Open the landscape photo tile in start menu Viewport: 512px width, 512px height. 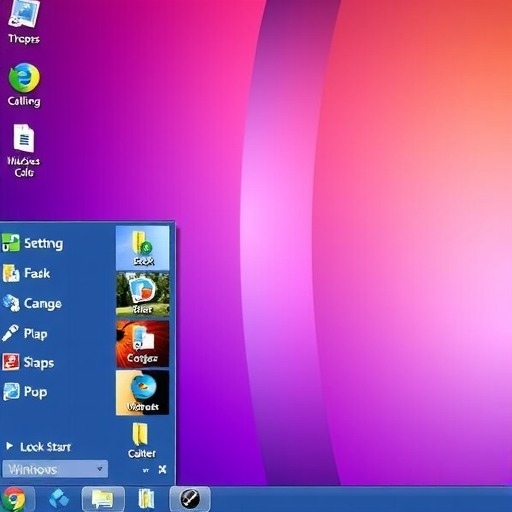point(142,294)
